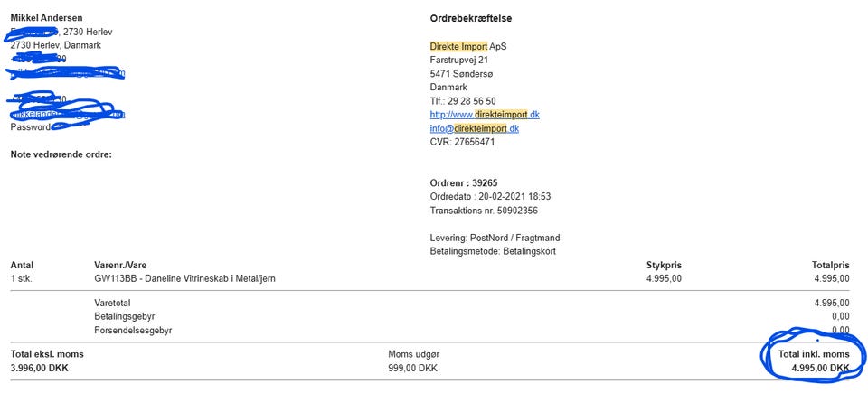Select the 3.996,00 DKK total excluding VAT
The height and width of the screenshot is (393, 868).
(39, 369)
